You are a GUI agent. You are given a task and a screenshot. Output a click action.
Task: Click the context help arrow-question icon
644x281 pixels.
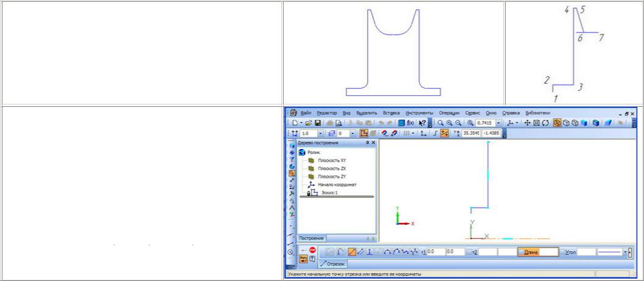[422, 123]
